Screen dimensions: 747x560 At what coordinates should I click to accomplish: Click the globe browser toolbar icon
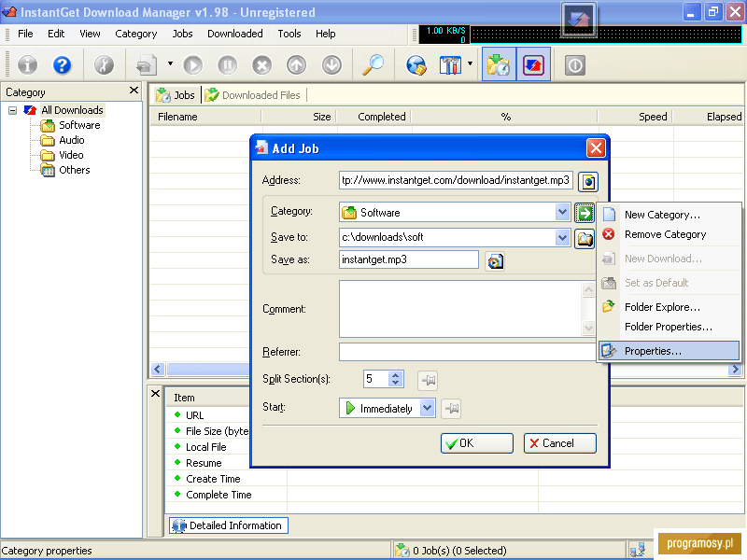tap(416, 64)
